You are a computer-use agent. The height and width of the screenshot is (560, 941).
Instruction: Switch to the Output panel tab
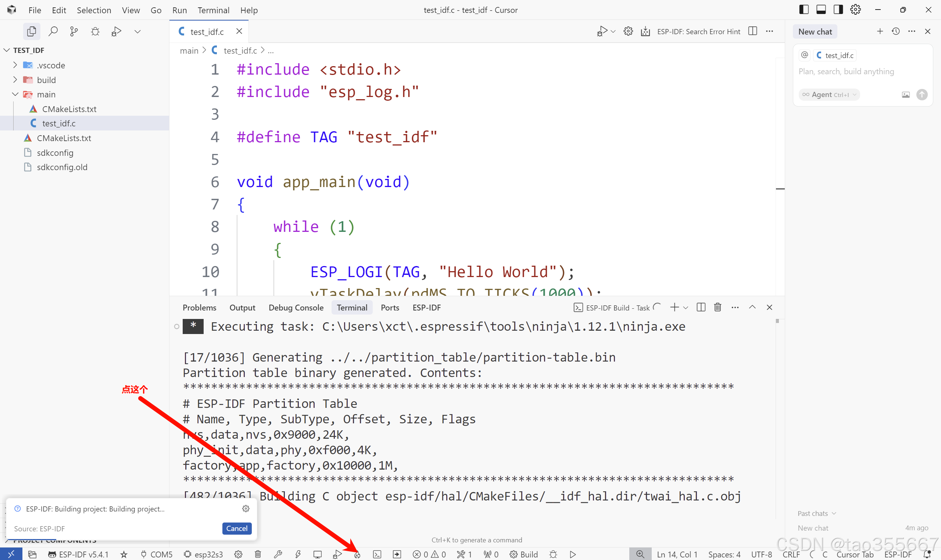click(x=242, y=308)
